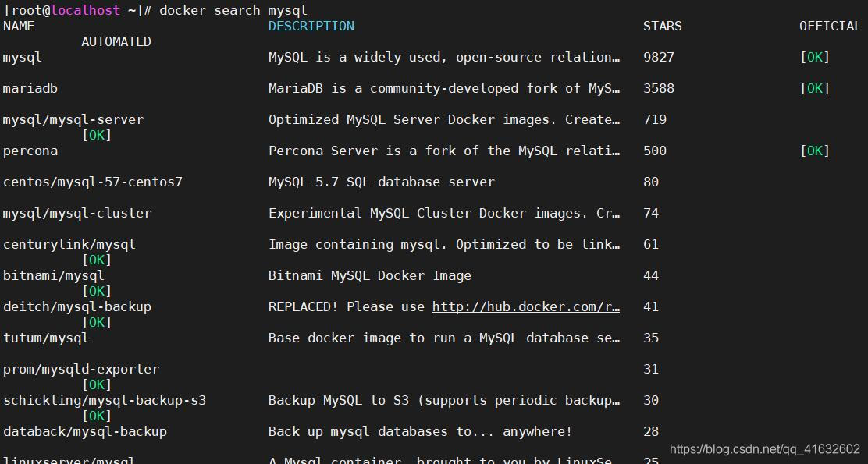Click the automated [OK] under prom/mysqld-exporter
The image size is (868, 464).
(x=97, y=385)
